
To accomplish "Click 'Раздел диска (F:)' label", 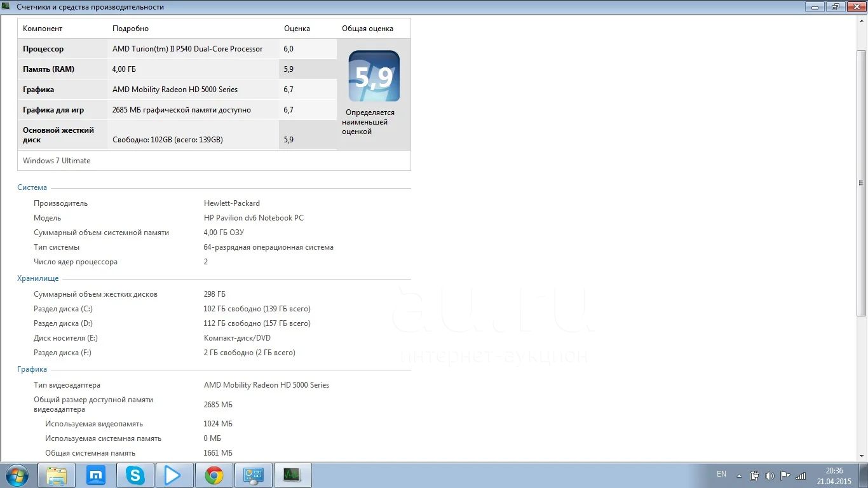I will tap(62, 353).
